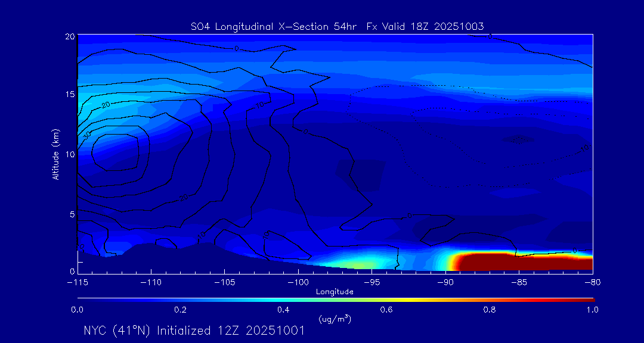Click the 0.0 label on the color scale
Screen dimensions: 644x343
(77, 310)
